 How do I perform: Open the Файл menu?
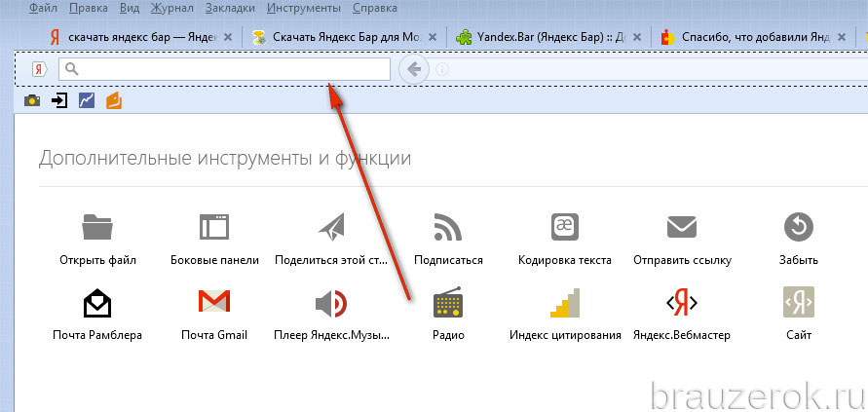pos(41,8)
